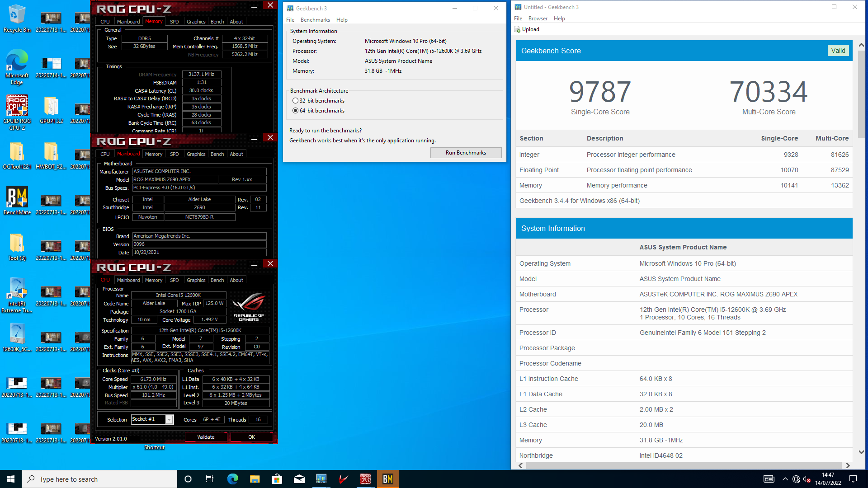Open the Tool (3) desktop folder
Image resolution: width=868 pixels, height=488 pixels.
point(17,246)
